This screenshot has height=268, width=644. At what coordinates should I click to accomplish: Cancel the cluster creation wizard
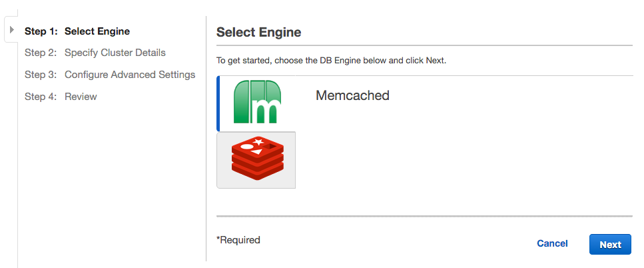552,243
